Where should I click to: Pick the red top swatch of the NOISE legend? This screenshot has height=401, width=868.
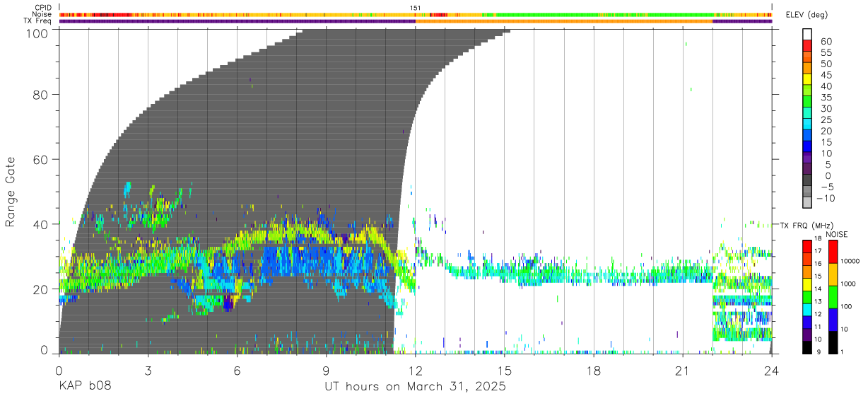point(833,251)
